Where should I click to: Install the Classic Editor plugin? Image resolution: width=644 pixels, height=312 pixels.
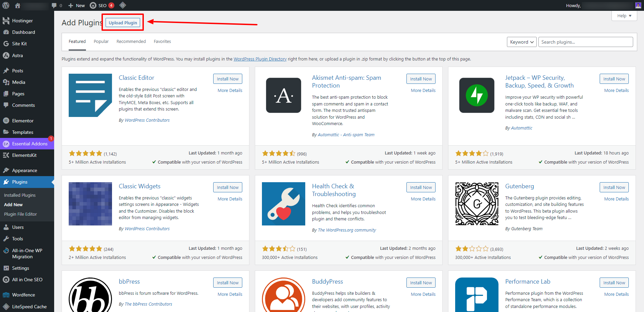point(227,79)
